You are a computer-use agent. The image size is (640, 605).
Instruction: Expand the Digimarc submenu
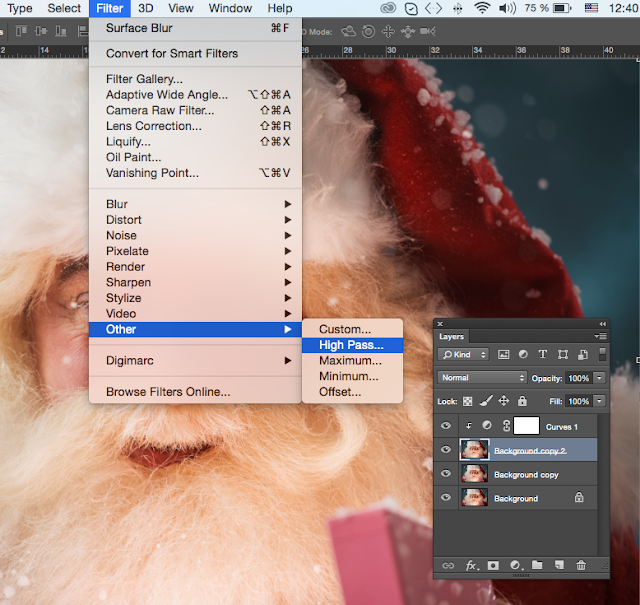pos(195,361)
